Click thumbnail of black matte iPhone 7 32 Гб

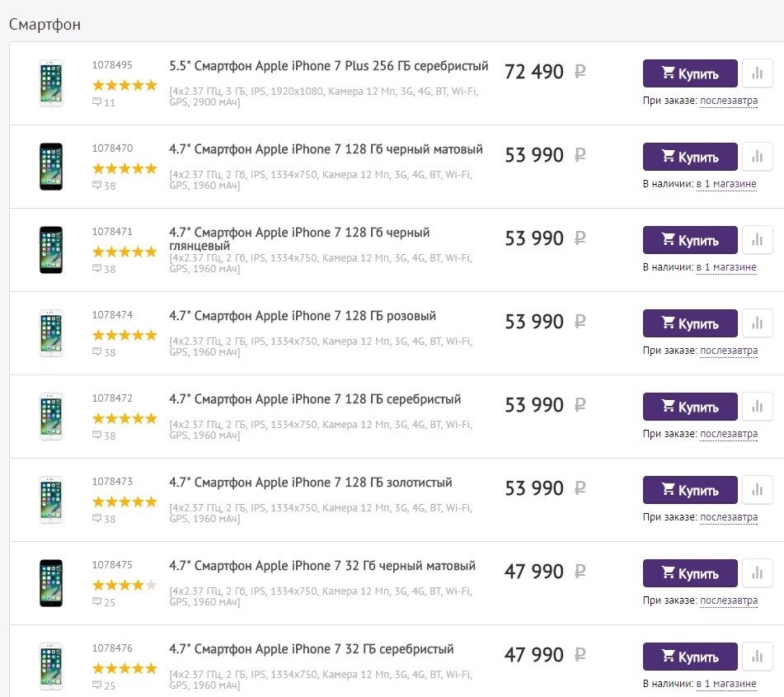tap(51, 582)
